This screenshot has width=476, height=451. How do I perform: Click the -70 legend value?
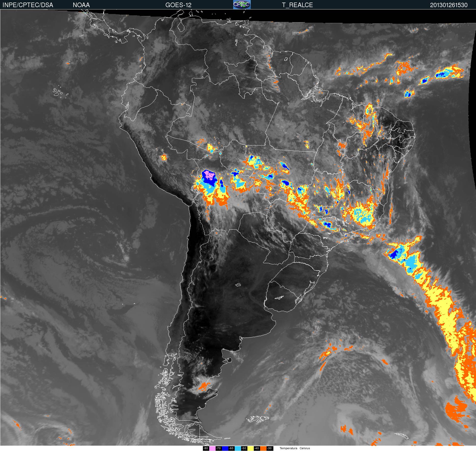(x=219, y=448)
